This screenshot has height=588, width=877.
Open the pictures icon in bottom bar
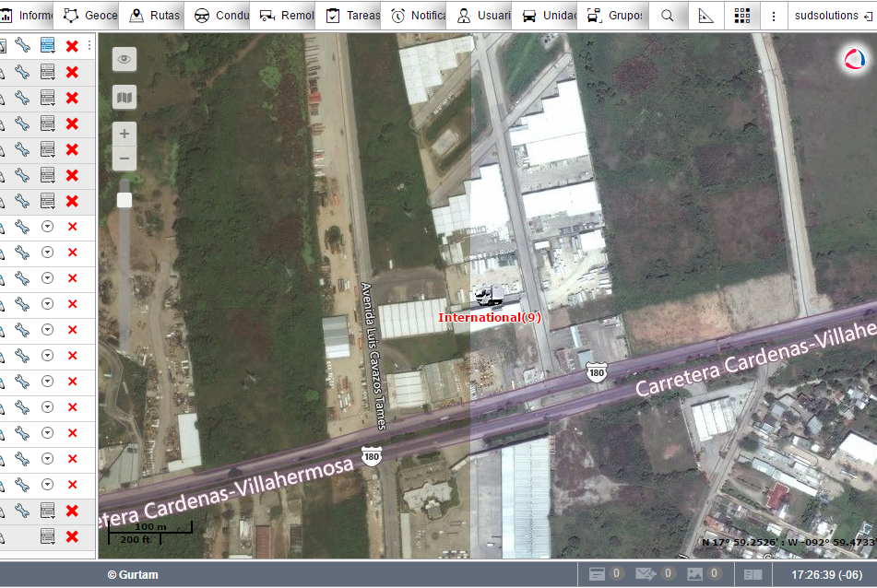click(x=694, y=574)
